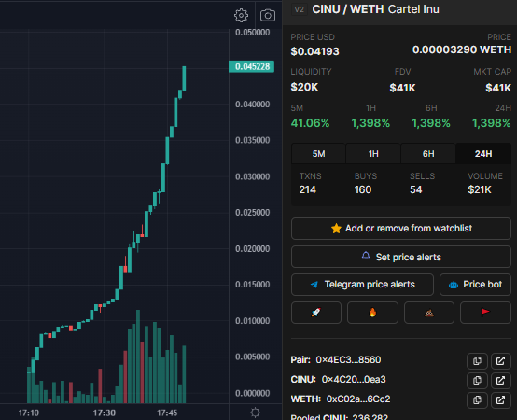
Task: Click the MKT CAP label
Action: (x=493, y=72)
